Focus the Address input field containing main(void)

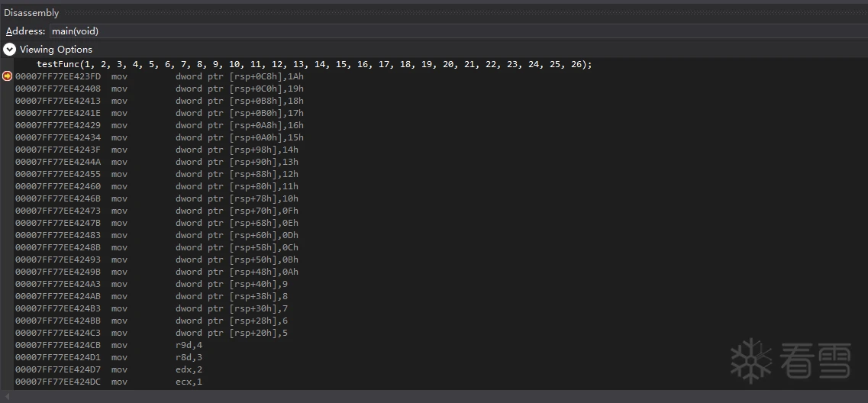pyautogui.click(x=458, y=31)
